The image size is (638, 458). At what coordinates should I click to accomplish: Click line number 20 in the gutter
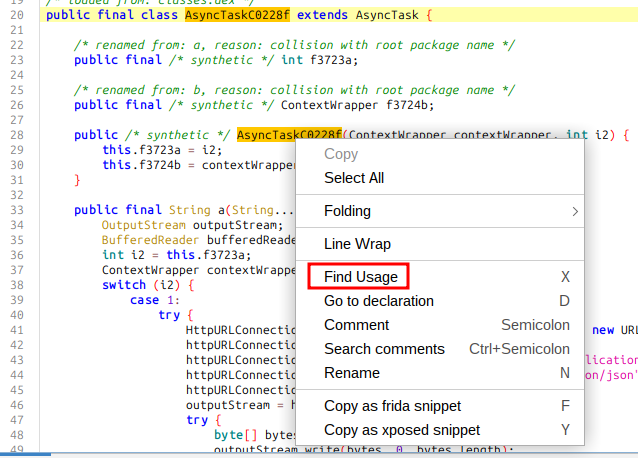pos(16,17)
